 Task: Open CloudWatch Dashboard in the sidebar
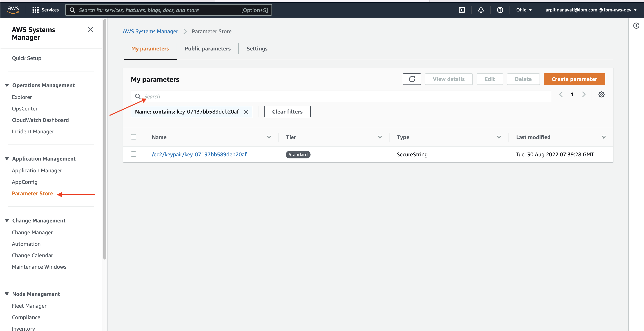[x=40, y=120]
